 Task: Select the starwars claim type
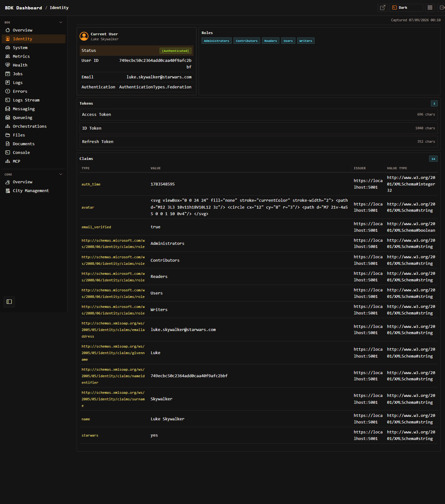(90, 435)
